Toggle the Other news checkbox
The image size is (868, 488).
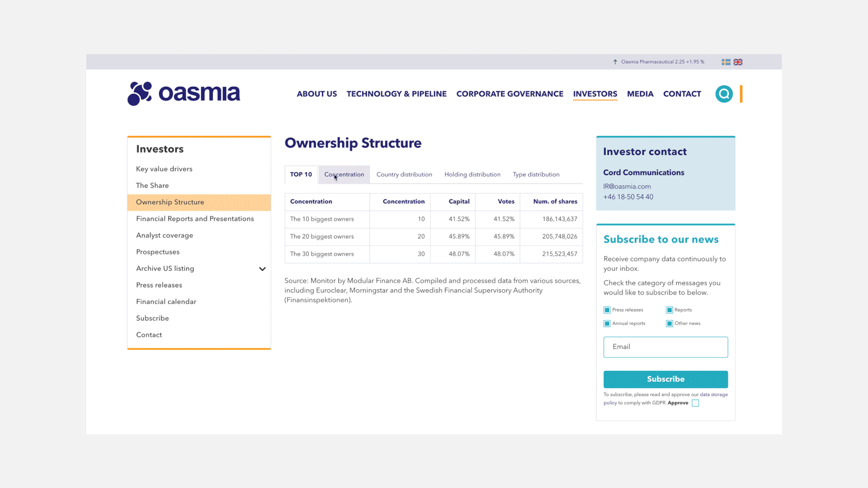click(x=670, y=324)
